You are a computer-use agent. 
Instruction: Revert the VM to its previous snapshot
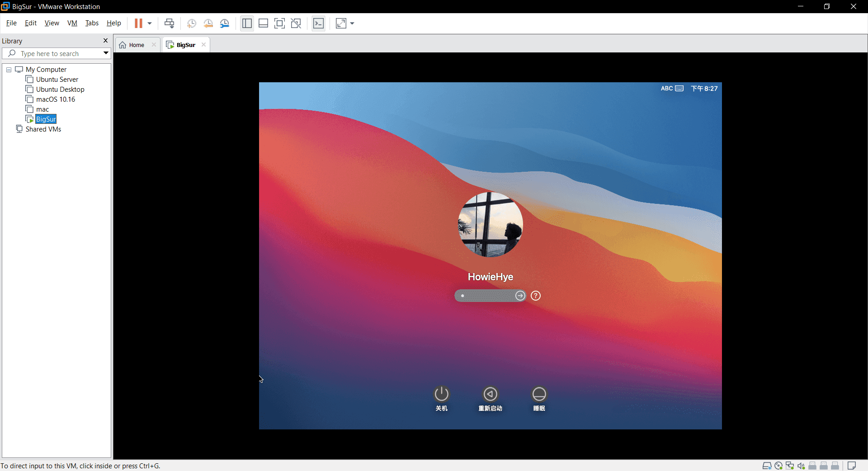(208, 24)
